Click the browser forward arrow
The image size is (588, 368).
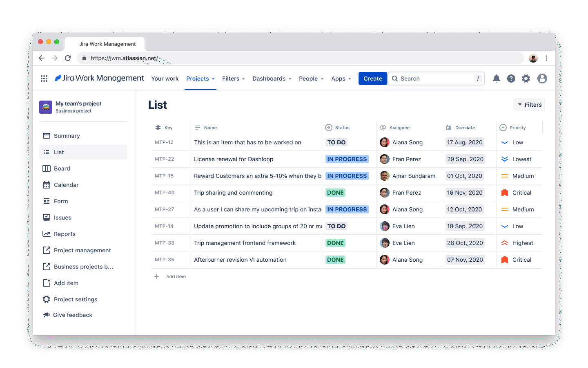(55, 58)
